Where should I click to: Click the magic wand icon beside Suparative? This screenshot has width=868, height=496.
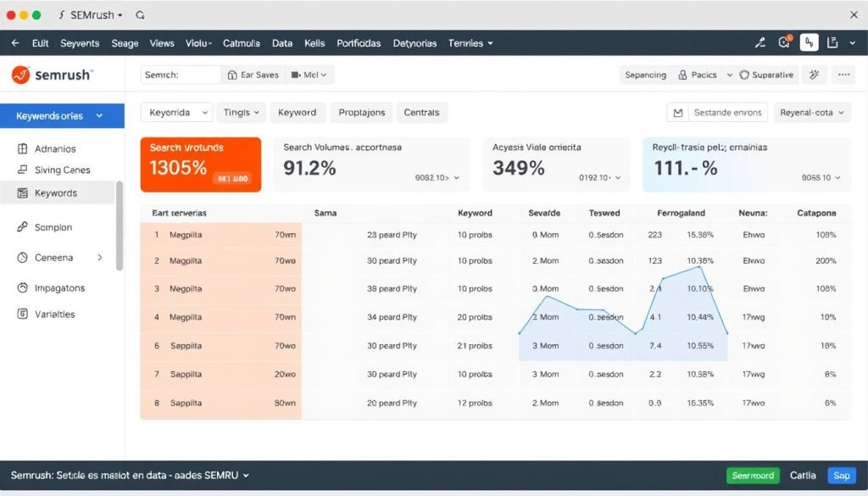click(x=813, y=75)
